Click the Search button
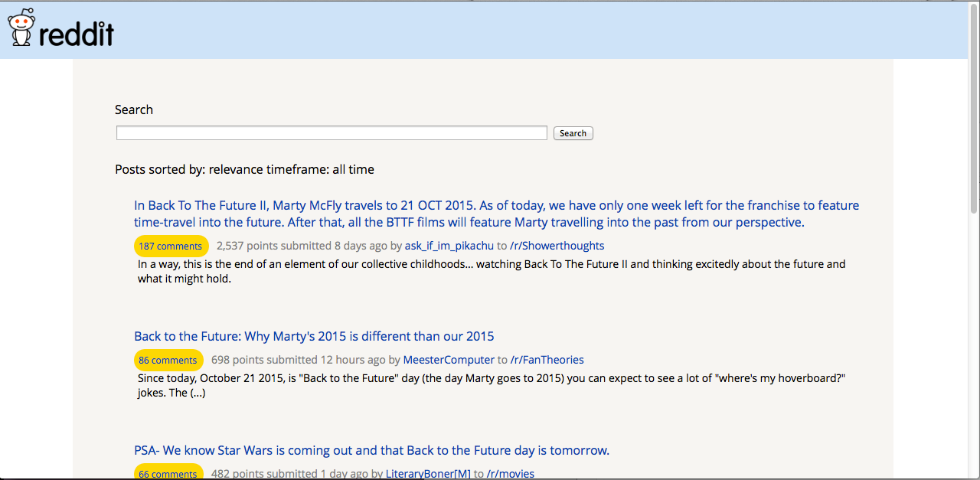980x480 pixels. tap(573, 133)
